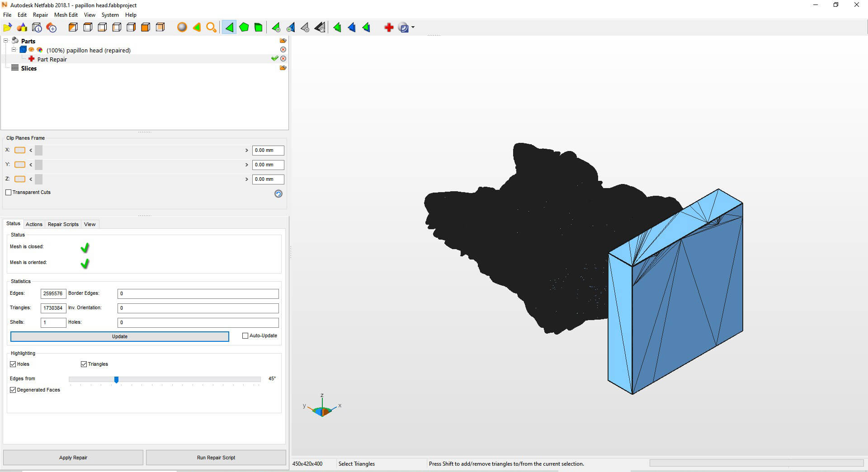Click the add triangle icon
Image resolution: width=868 pixels, height=472 pixels.
pos(276,28)
